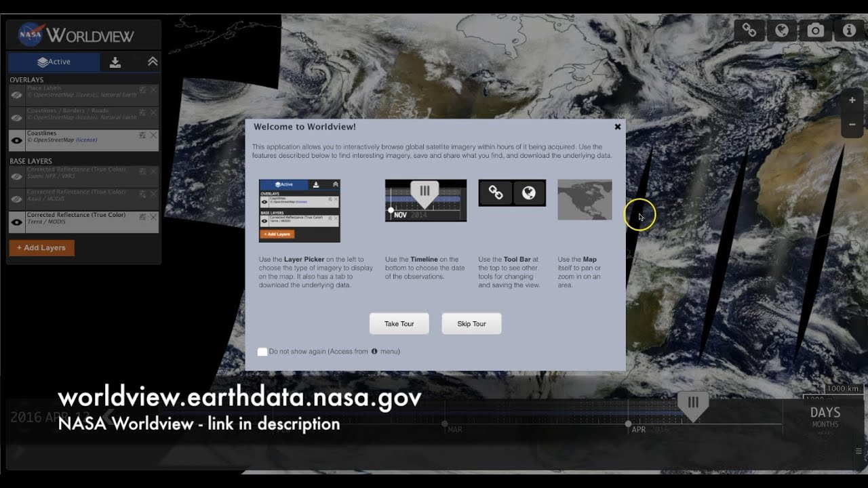Open the information menu icon

[x=848, y=30]
